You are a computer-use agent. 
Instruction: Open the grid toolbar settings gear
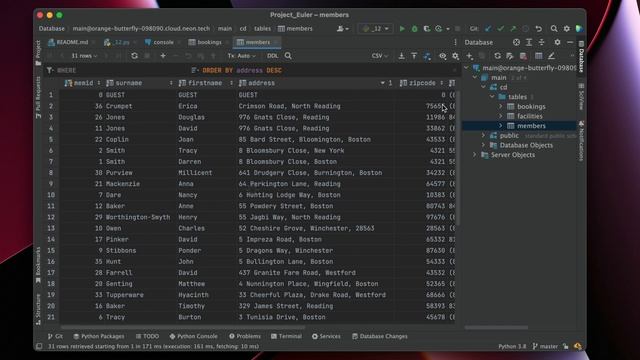pyautogui.click(x=456, y=56)
